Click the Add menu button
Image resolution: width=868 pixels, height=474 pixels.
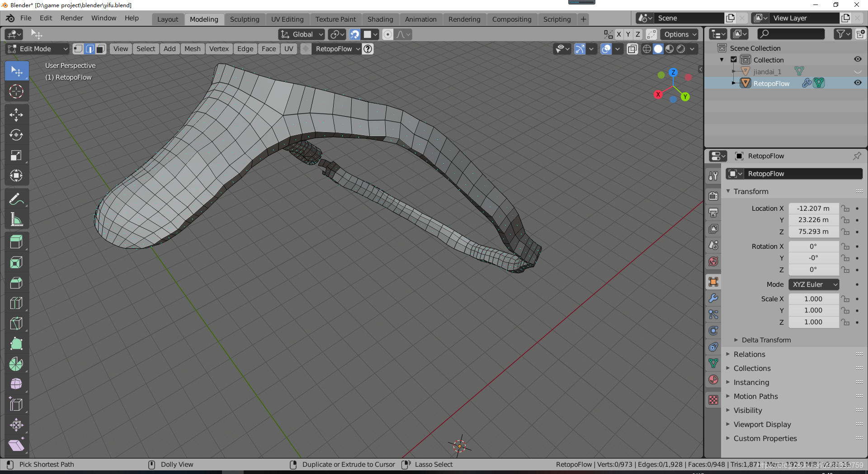coord(170,49)
